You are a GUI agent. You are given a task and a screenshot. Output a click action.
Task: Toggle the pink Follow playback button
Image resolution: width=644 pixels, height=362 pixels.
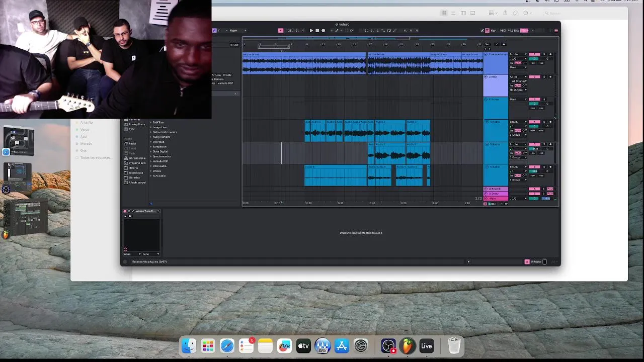click(x=280, y=31)
